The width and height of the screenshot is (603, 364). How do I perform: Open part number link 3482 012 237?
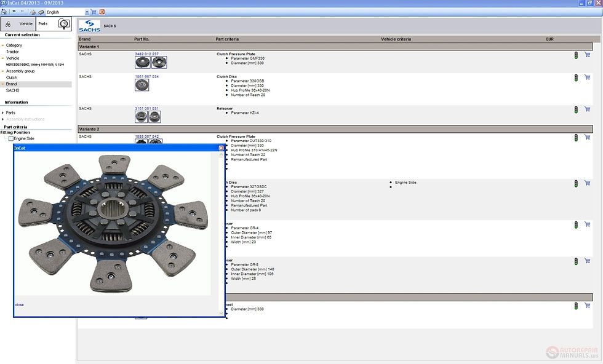[x=146, y=54]
